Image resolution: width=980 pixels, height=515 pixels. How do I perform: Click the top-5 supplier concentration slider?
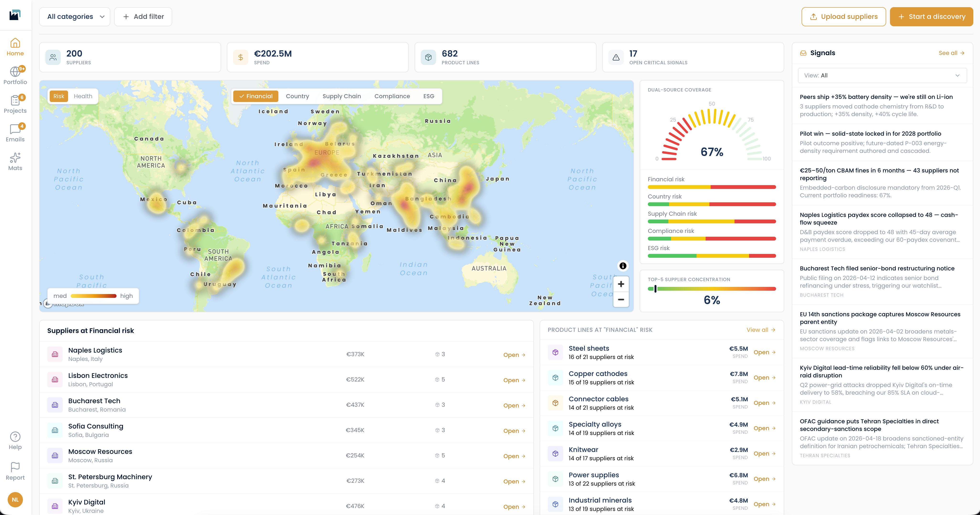(711, 289)
